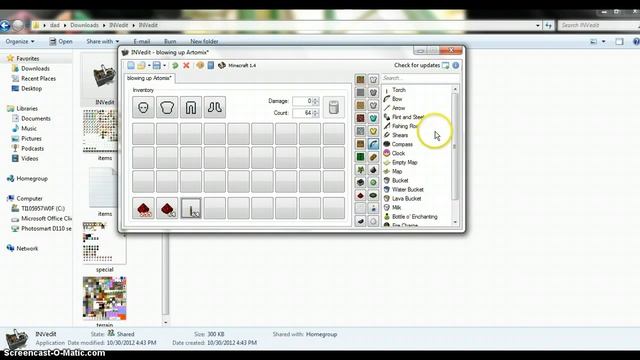Select the second hotbar slot with red item
640x360 pixels.
point(167,208)
